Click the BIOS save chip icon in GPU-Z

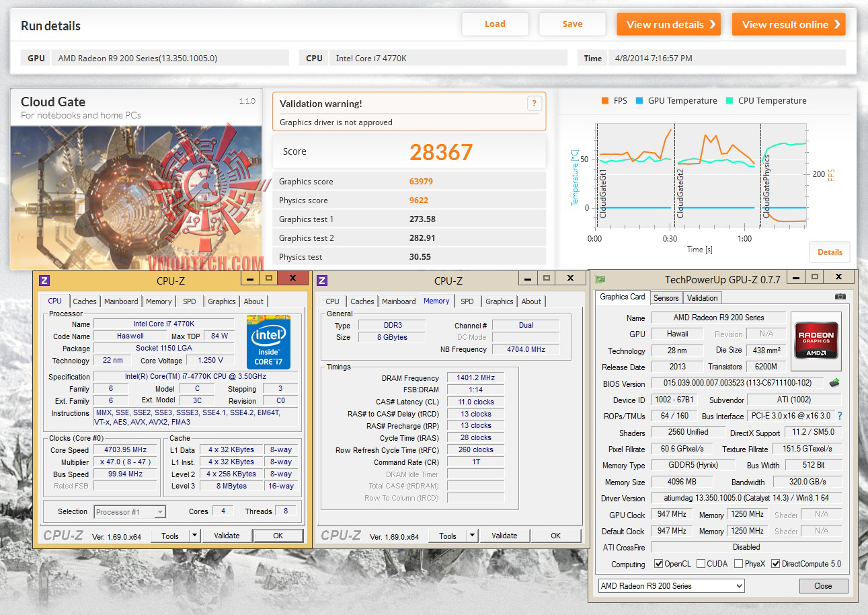(x=834, y=383)
